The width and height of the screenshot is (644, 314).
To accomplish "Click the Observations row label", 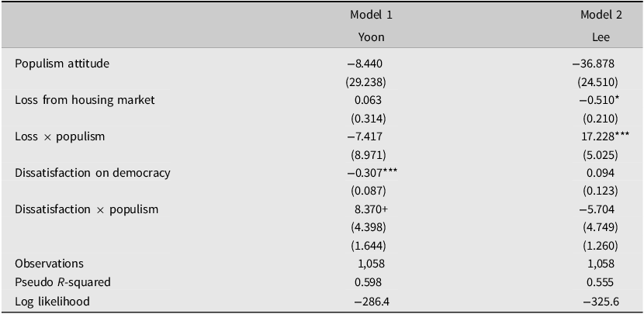I will pos(49,264).
